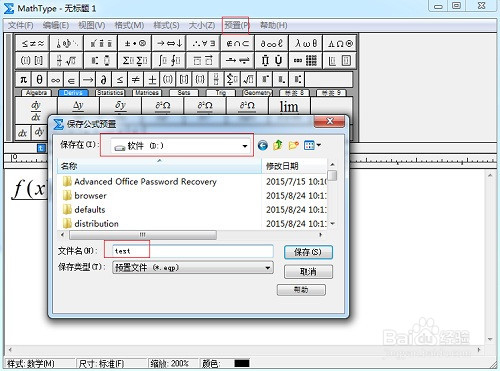This screenshot has width=500, height=371.
Task: Open the view menu dropdown in dialog
Action: coord(312,145)
